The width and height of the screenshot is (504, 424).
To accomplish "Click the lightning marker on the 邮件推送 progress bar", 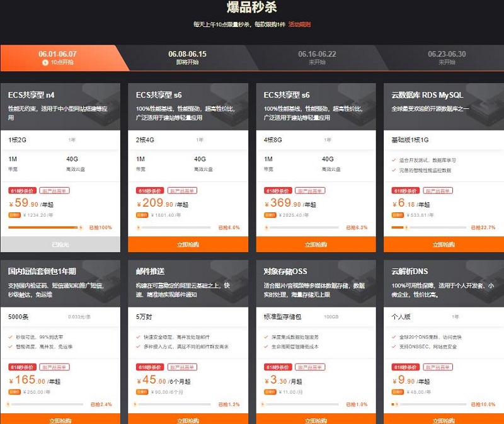I will coord(135,404).
